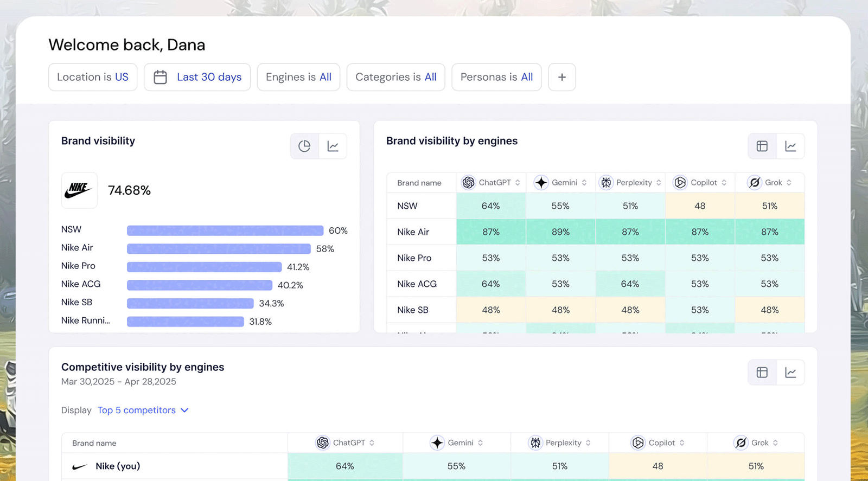The width and height of the screenshot is (868, 481).
Task: Click the Nike SB 34.3% bar
Action: click(x=190, y=303)
